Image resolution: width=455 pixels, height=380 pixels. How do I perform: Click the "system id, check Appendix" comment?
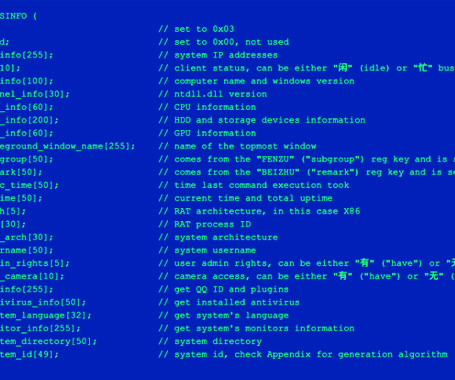(x=303, y=354)
